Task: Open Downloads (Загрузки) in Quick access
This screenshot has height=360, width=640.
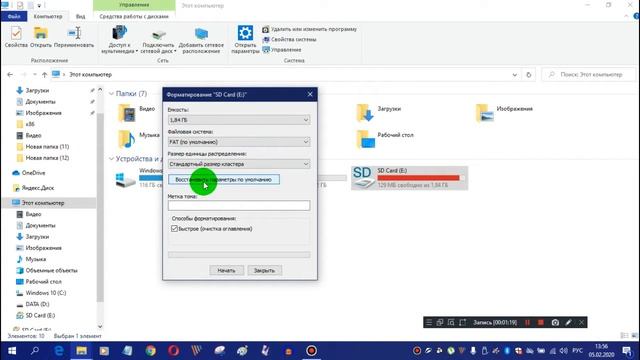Action: [37, 91]
